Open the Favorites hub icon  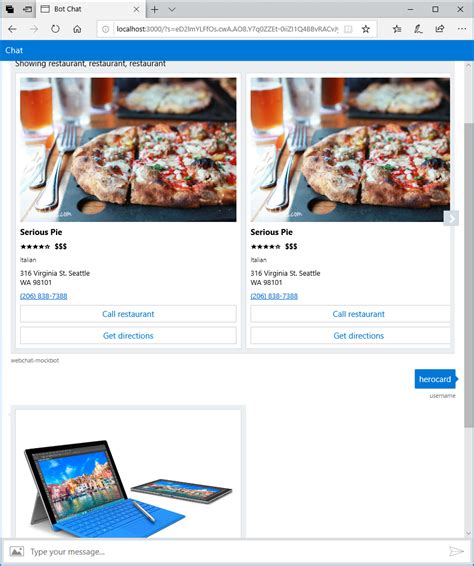[x=397, y=29]
